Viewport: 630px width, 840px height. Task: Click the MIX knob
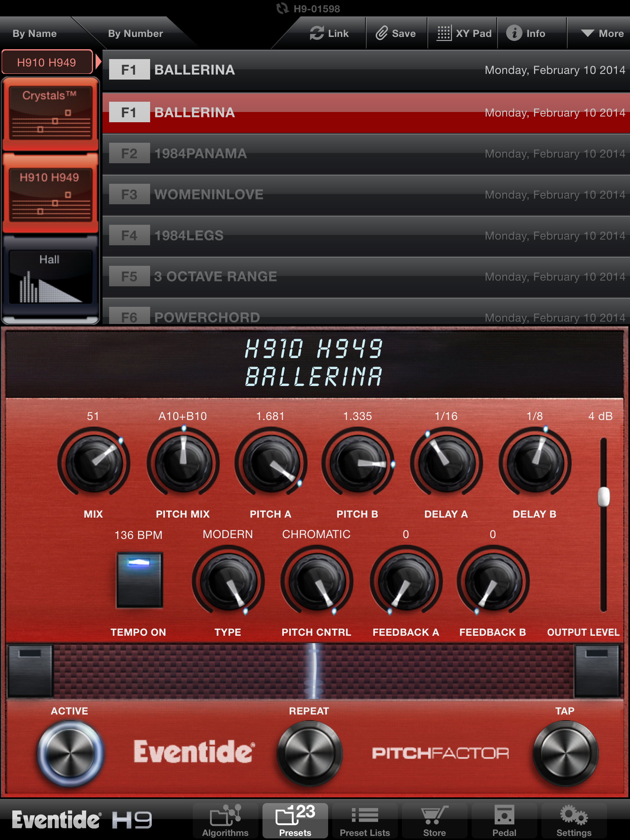[94, 463]
